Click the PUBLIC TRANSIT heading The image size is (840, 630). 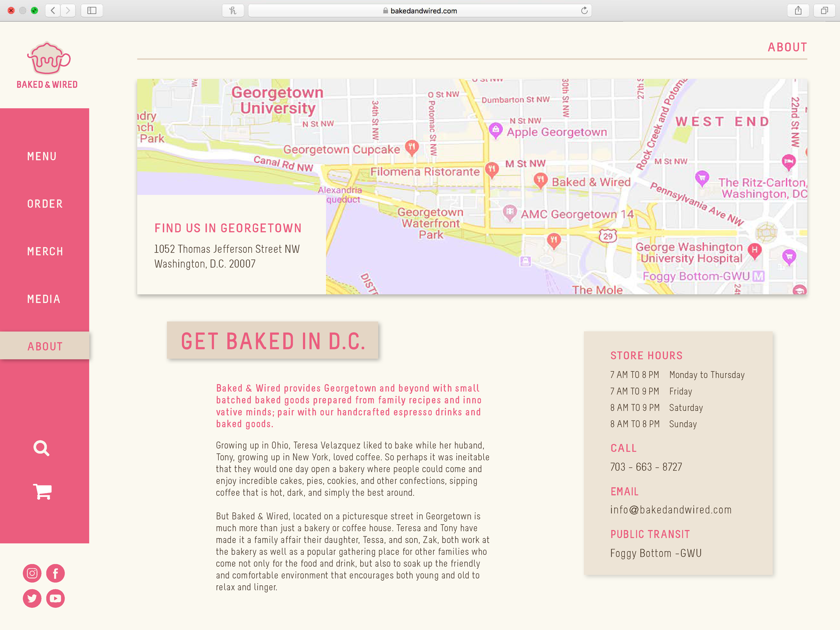coord(650,534)
